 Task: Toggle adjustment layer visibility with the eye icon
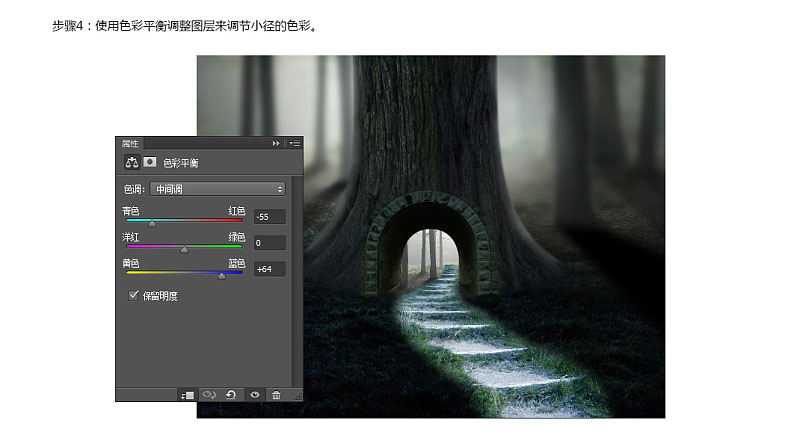[254, 394]
